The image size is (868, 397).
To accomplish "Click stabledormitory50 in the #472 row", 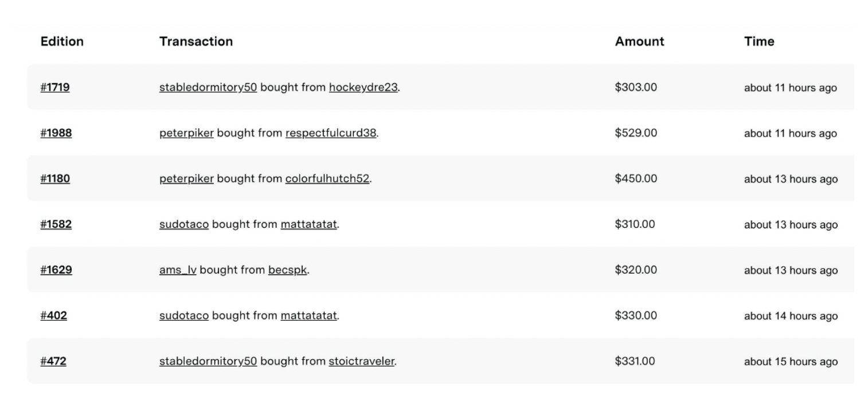I will [208, 361].
